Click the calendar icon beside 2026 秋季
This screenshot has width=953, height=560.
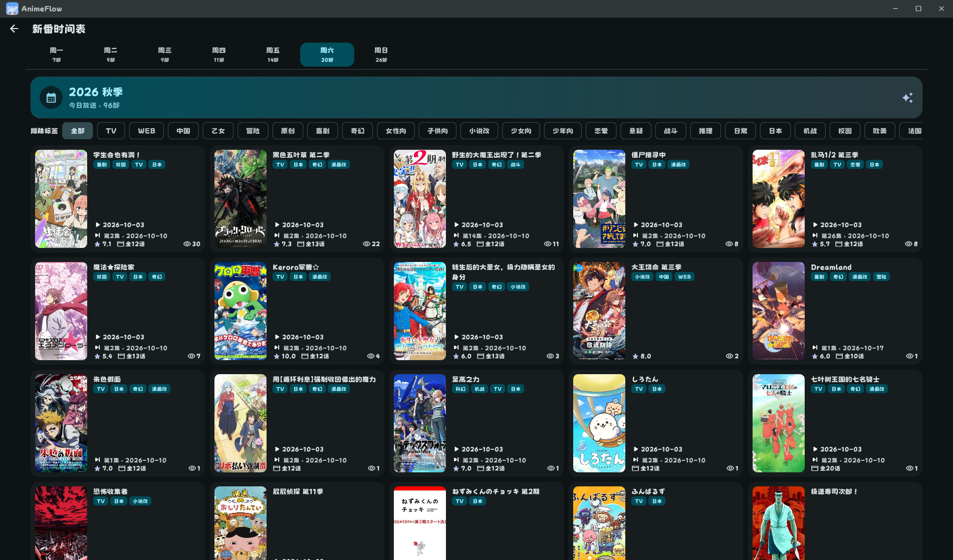51,98
